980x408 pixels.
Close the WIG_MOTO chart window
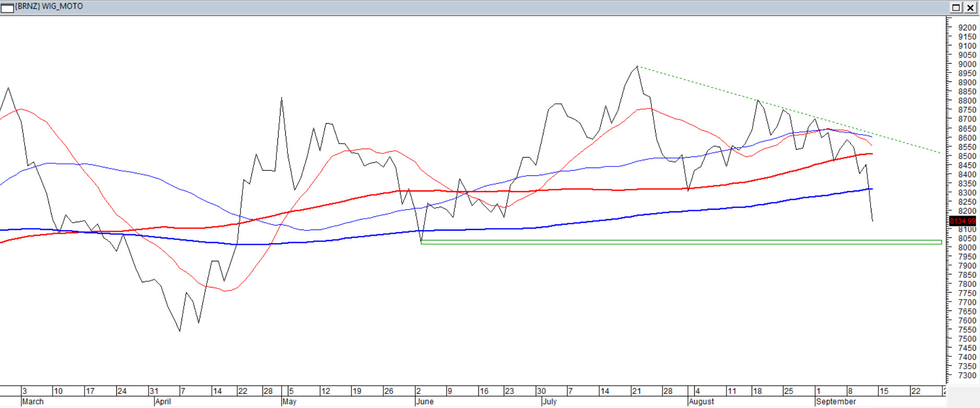(x=970, y=7)
